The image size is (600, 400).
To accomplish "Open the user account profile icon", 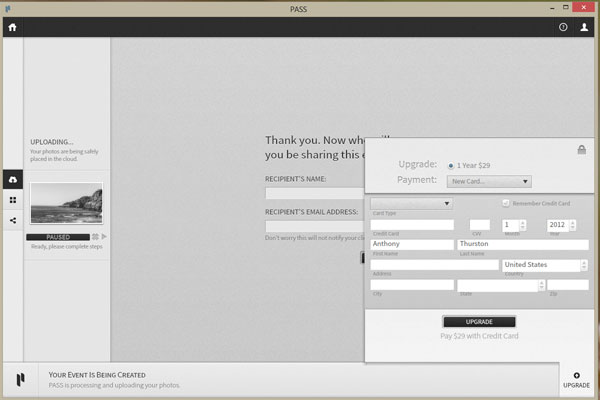I will tap(584, 27).
